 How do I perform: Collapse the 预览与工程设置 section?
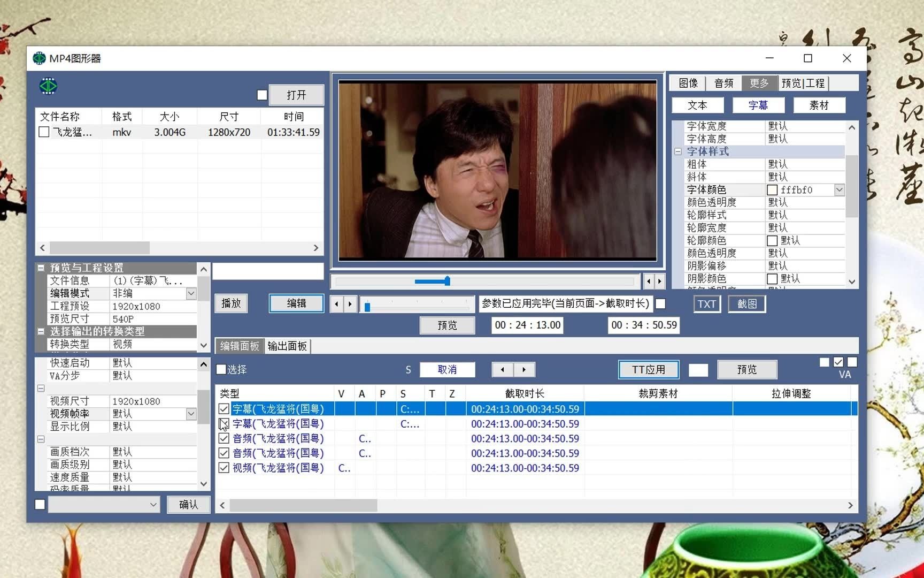click(41, 268)
